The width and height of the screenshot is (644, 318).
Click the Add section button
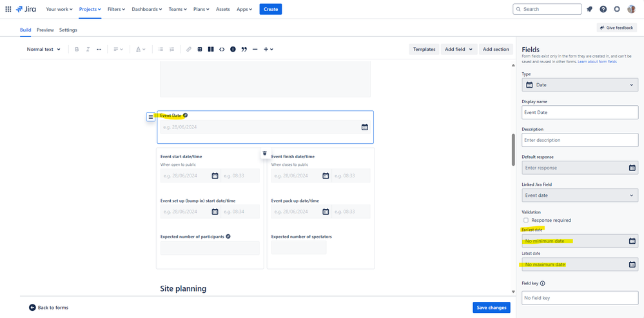[496, 49]
